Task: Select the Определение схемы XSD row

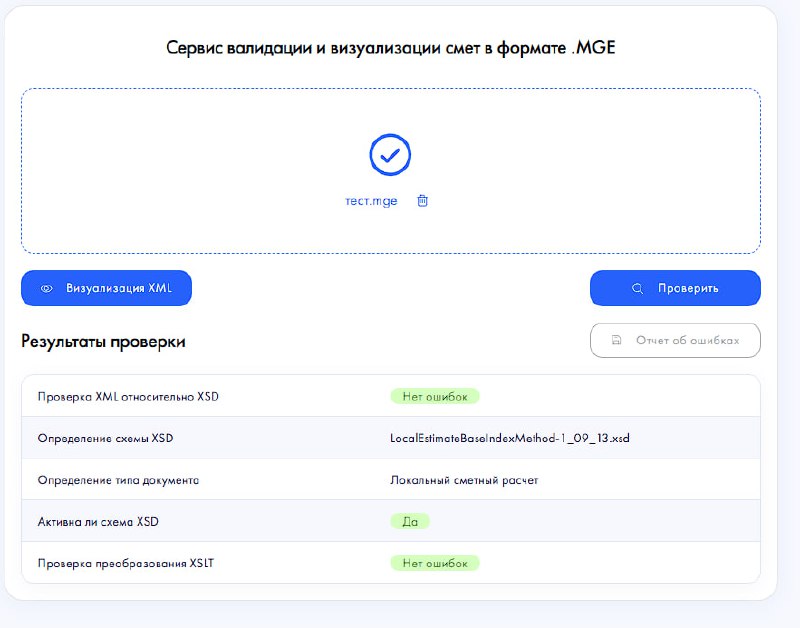Action: [391, 438]
